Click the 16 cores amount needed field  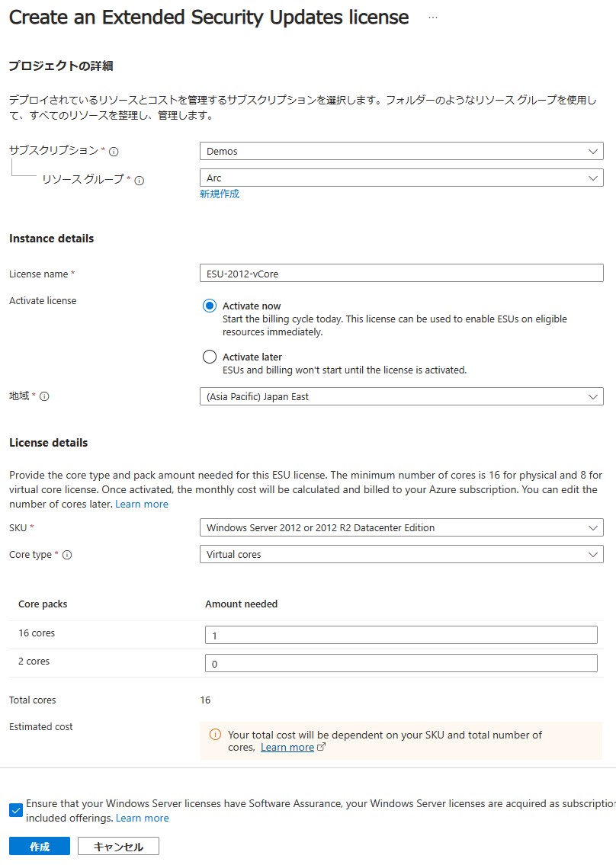point(401,635)
